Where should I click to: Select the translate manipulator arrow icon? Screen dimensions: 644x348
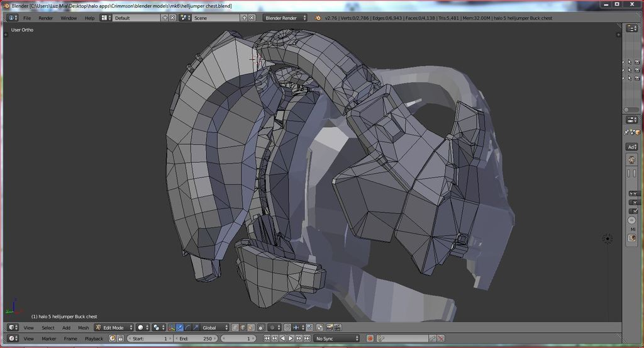(180, 328)
